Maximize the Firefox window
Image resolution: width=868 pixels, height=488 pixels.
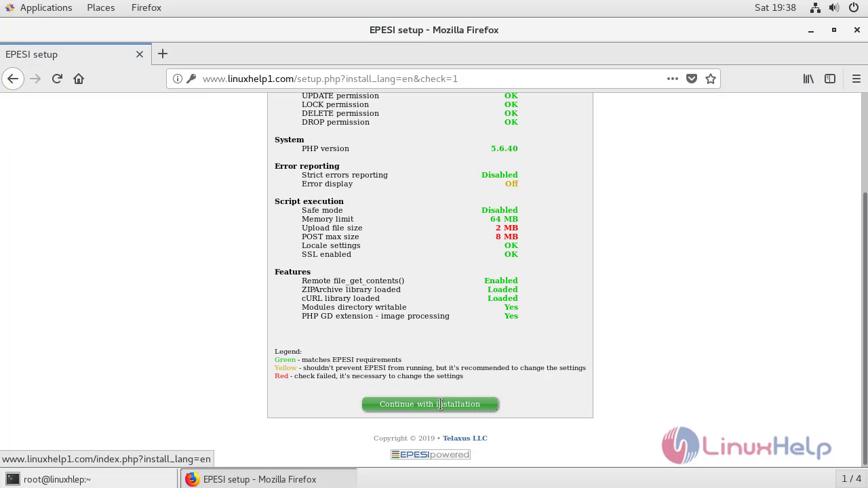tap(834, 30)
